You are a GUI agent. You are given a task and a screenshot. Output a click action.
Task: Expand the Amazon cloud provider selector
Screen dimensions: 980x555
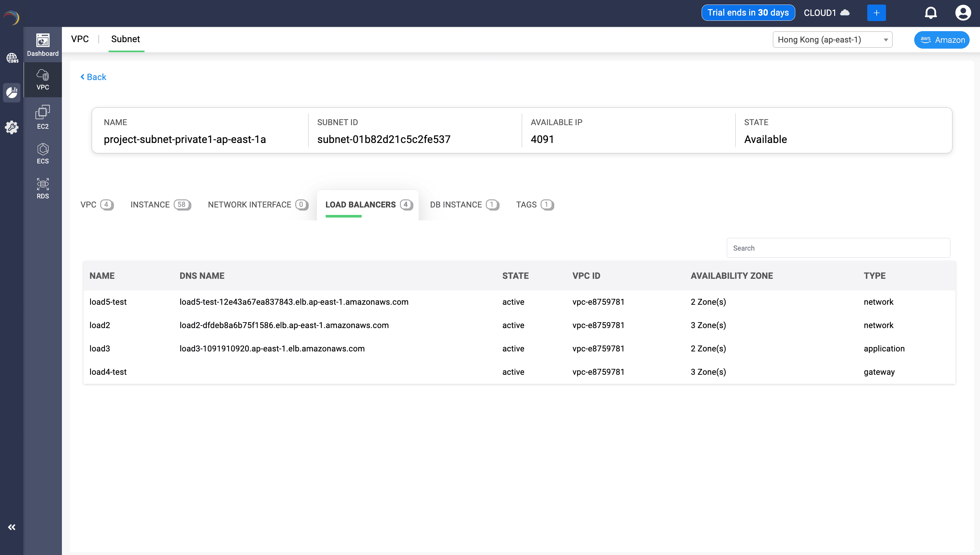pos(941,39)
